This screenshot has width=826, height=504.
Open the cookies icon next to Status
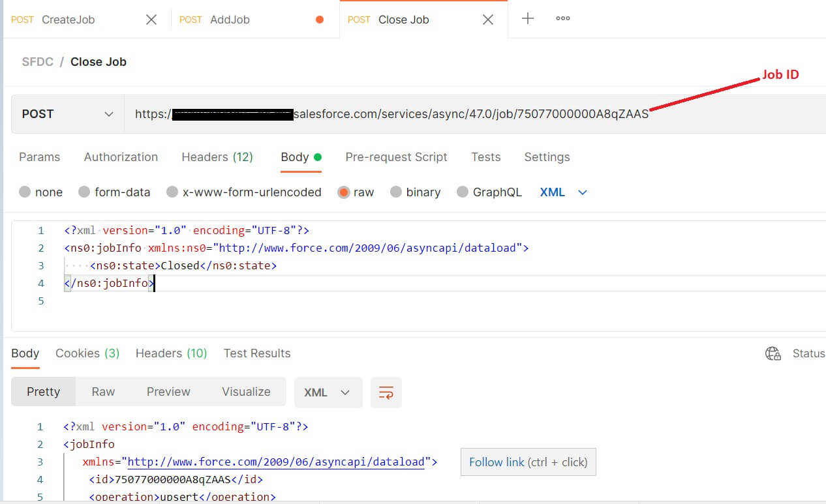point(773,353)
